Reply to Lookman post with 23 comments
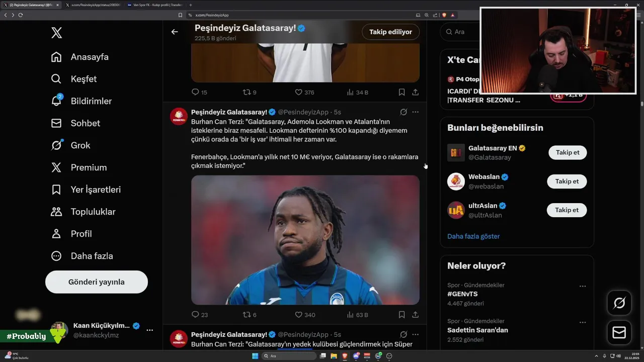644x362 pixels. coord(200,315)
